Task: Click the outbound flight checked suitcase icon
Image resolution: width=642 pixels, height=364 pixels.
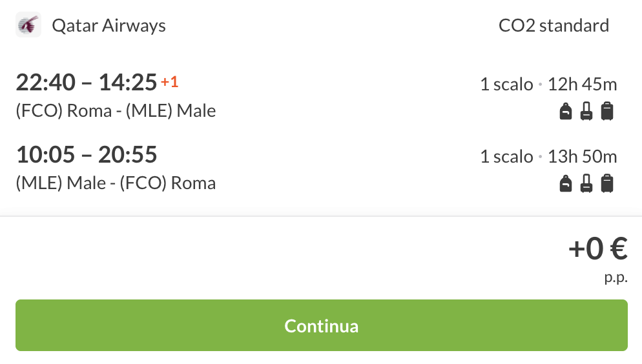Action: pyautogui.click(x=606, y=112)
